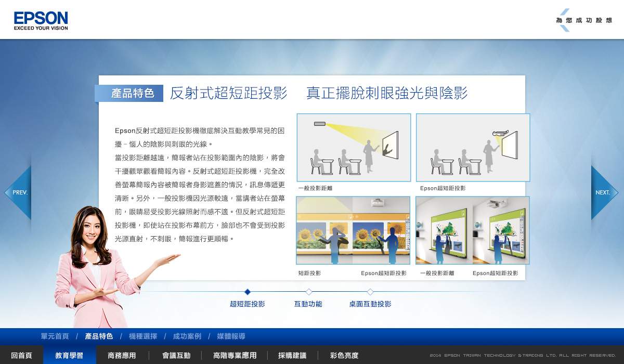
Task: Select the 互動功能 diamond marker
Action: 309,292
